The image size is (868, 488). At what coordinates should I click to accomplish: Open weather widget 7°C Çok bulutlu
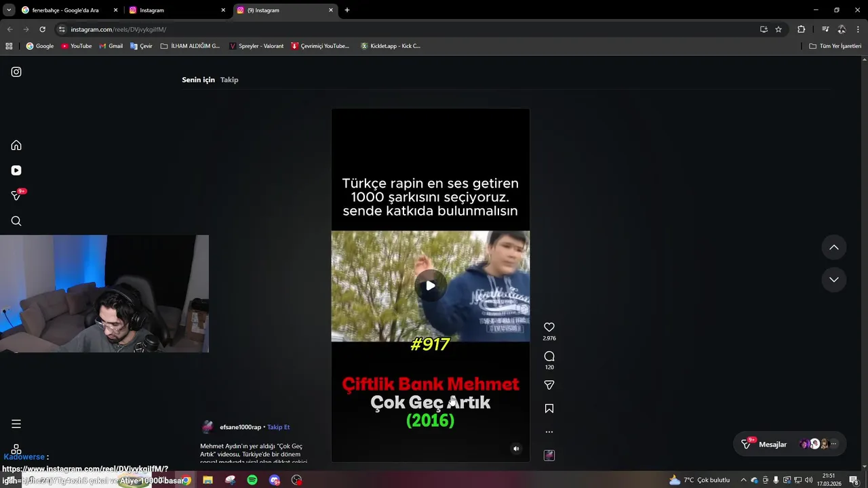700,480
